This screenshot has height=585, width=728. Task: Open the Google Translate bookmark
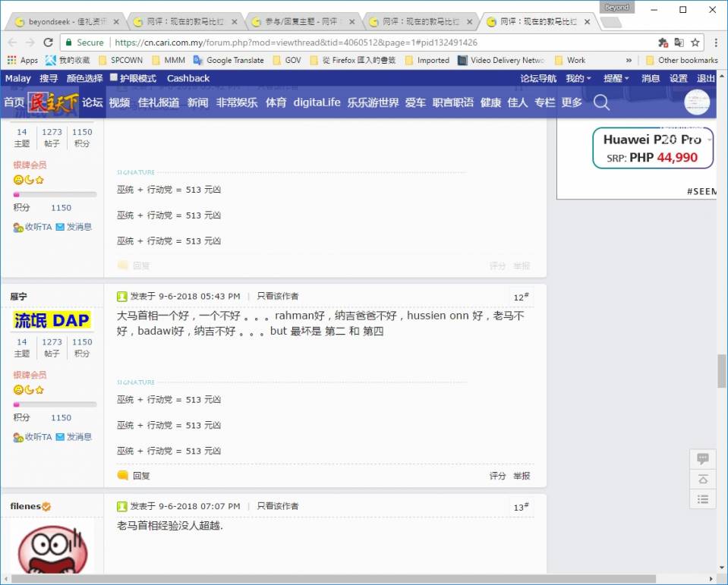228,60
